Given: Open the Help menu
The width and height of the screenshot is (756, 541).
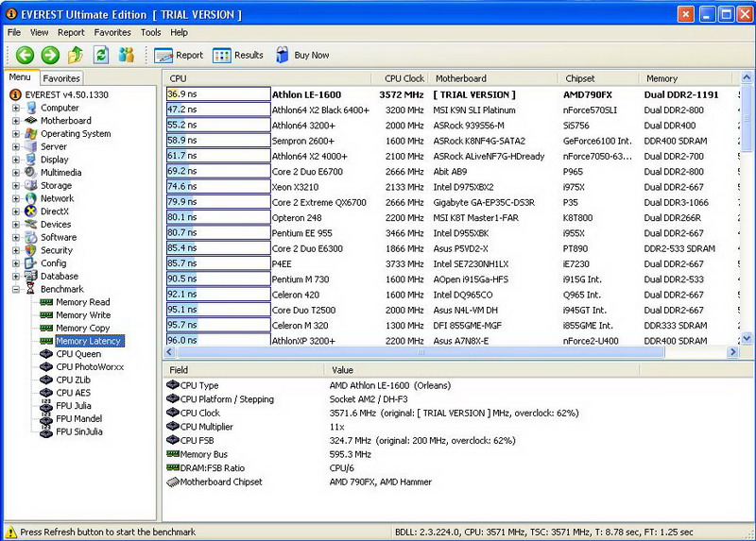Looking at the screenshot, I should pos(179,32).
